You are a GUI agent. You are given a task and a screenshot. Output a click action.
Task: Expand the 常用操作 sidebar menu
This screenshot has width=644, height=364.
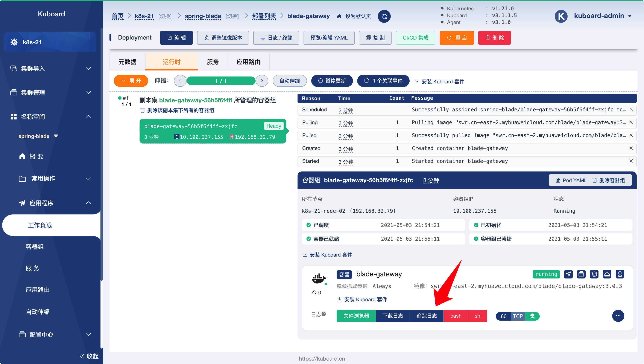tap(55, 178)
